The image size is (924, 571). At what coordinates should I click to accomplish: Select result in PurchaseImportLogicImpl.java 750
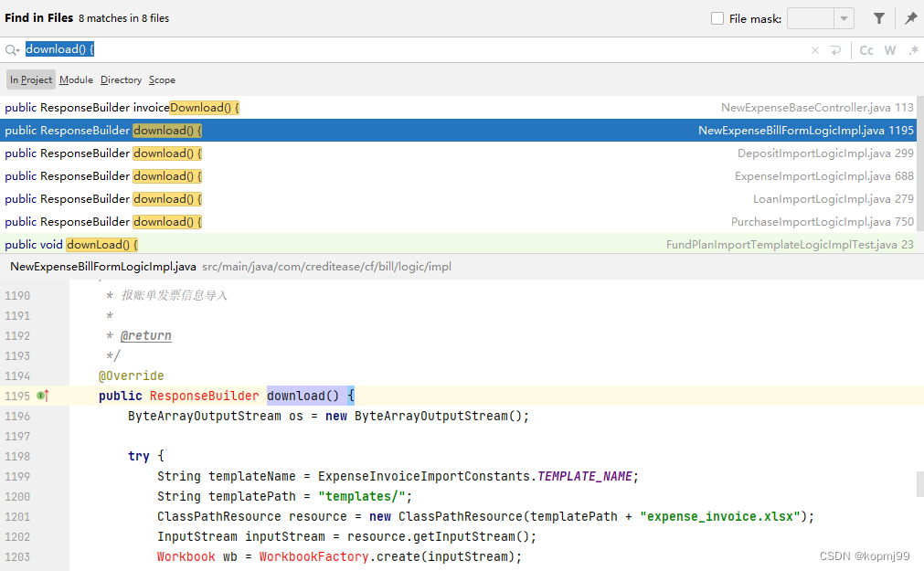pos(459,222)
